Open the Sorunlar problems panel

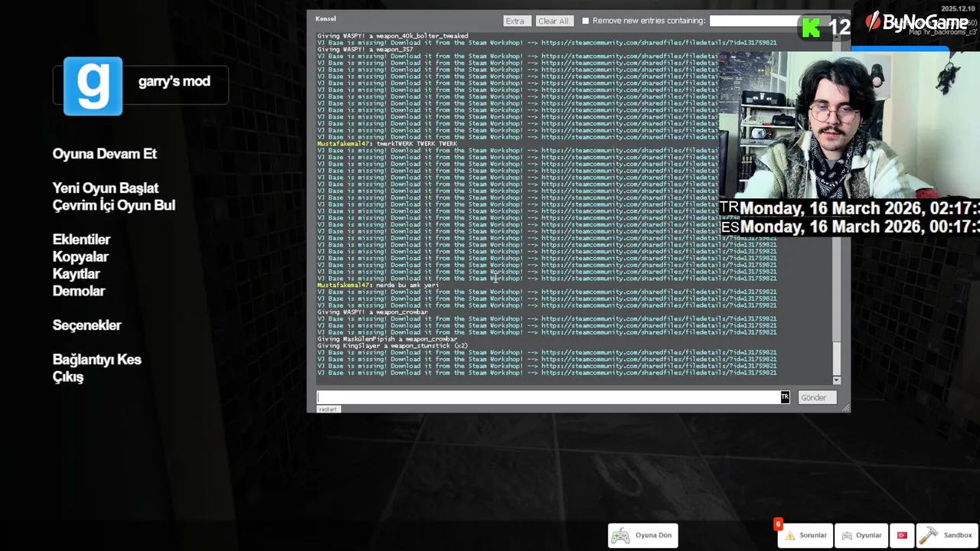pos(805,536)
